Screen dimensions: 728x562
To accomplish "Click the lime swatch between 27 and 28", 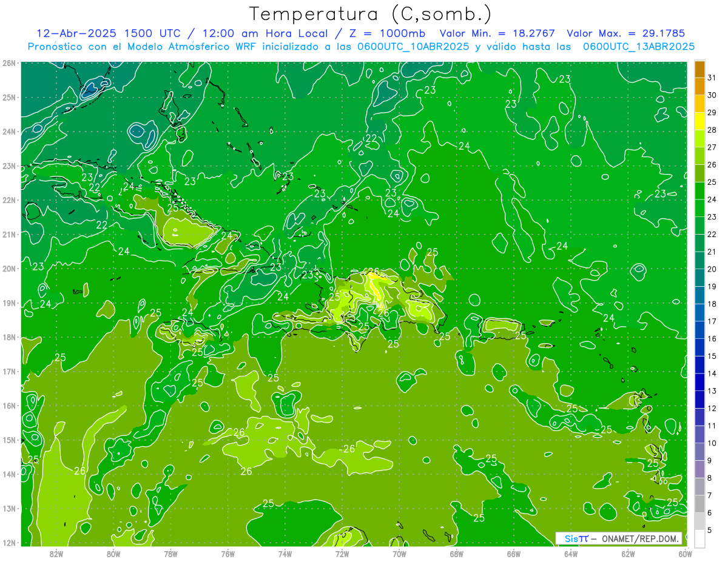I will (x=699, y=139).
